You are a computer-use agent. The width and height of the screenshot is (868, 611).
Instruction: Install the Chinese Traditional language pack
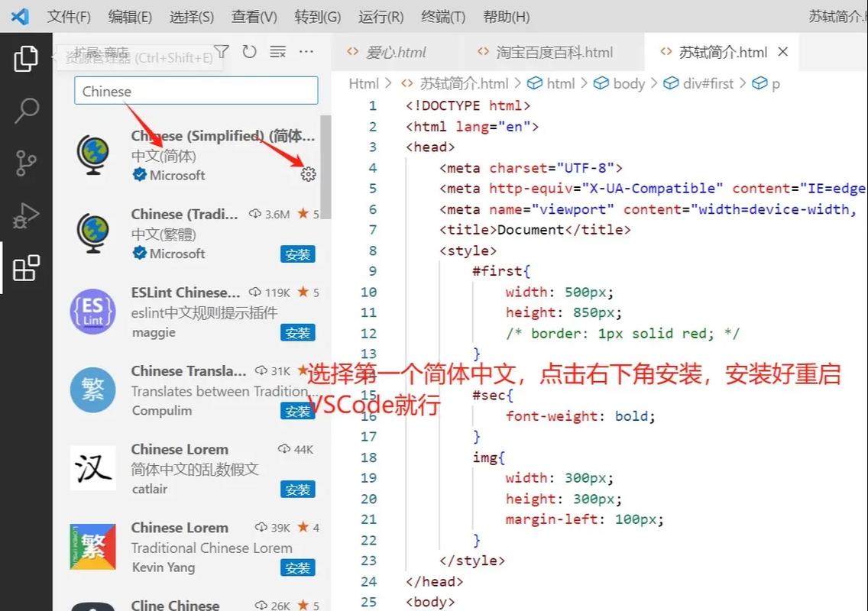297,254
